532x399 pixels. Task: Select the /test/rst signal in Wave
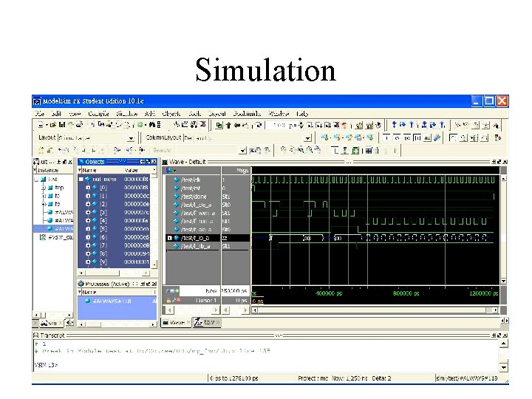191,188
